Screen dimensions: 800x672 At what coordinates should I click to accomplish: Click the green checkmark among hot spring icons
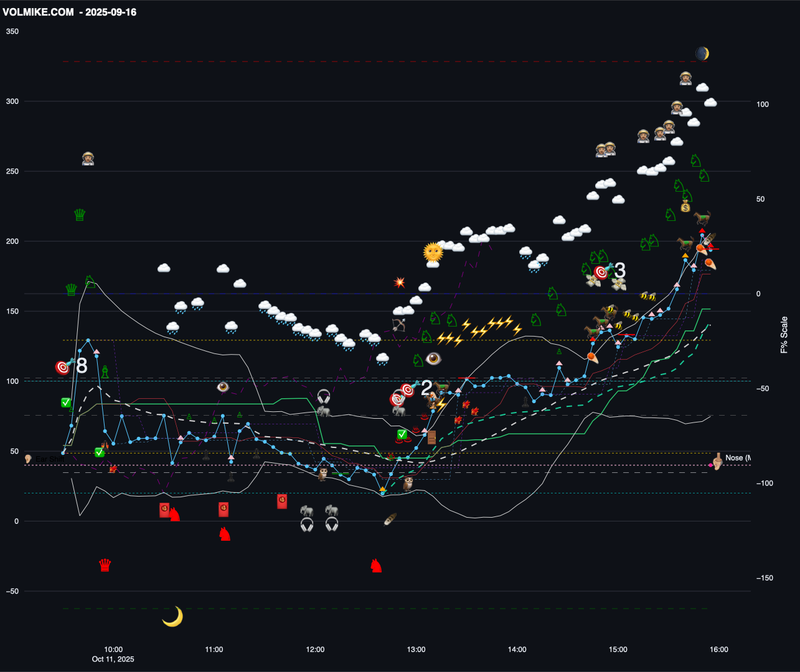(402, 434)
